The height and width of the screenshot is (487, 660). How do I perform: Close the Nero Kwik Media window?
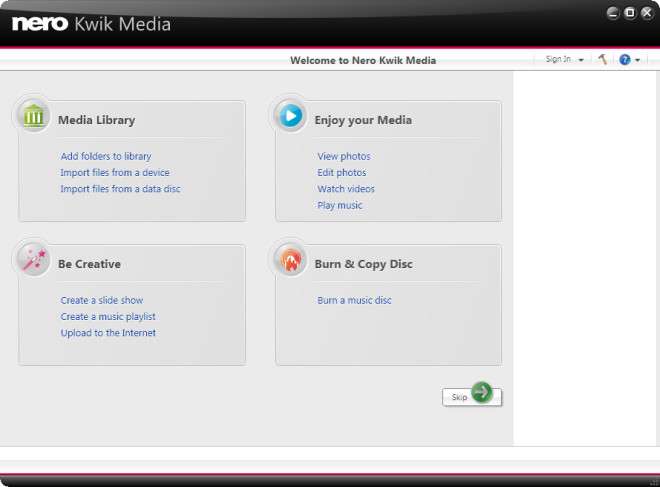(647, 13)
